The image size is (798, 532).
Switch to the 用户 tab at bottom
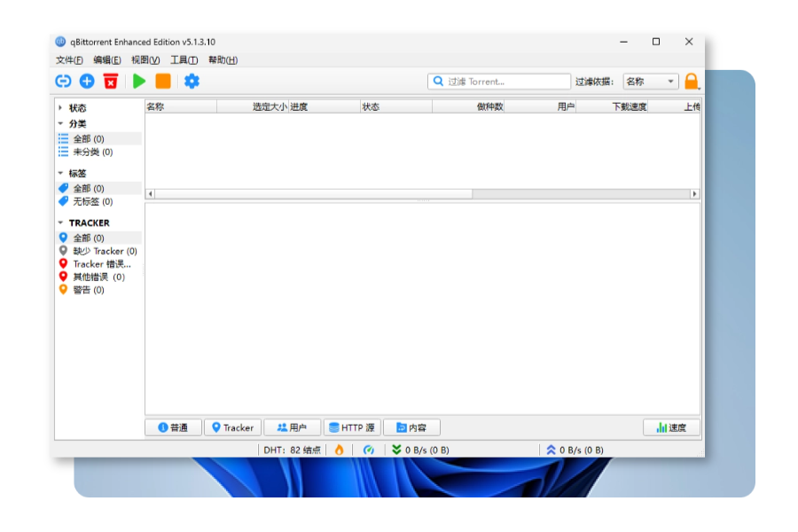click(292, 427)
